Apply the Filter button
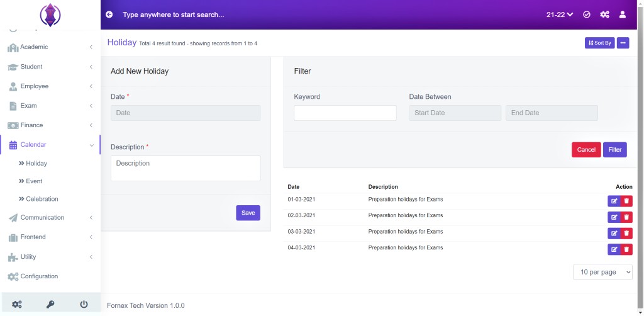This screenshot has height=316, width=644. pos(615,150)
